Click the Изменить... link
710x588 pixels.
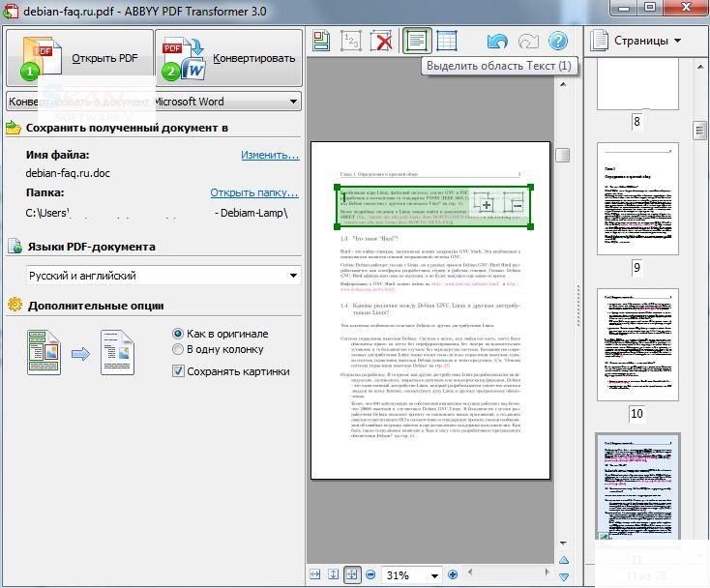pos(270,155)
